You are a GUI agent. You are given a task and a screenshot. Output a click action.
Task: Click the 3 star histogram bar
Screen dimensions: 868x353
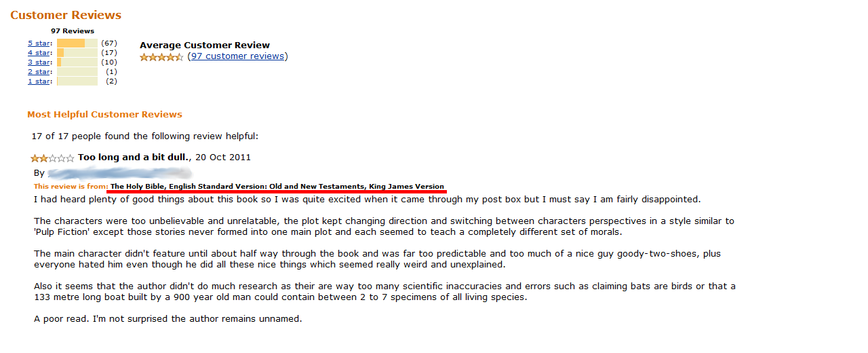[77, 62]
